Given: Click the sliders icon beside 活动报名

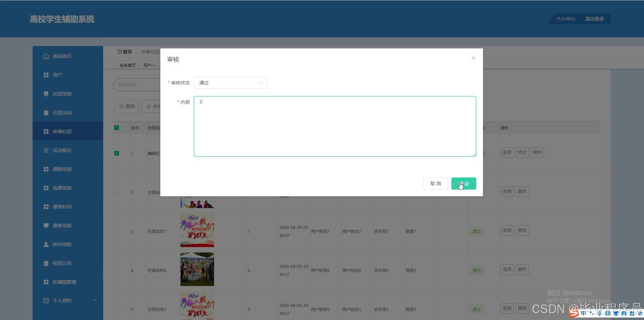Looking at the screenshot, I should 46,150.
